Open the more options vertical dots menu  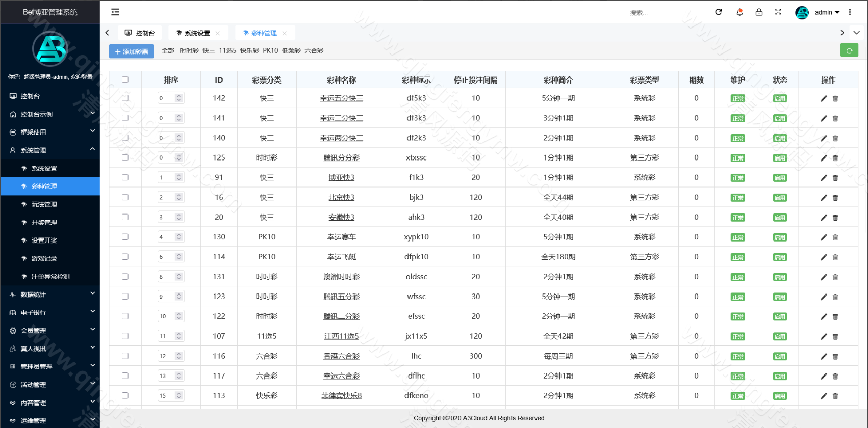(x=850, y=12)
